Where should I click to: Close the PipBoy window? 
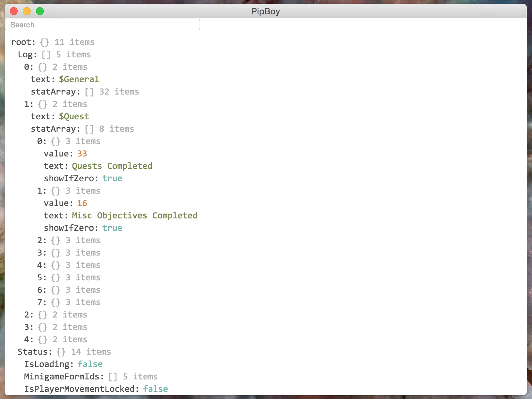click(14, 11)
